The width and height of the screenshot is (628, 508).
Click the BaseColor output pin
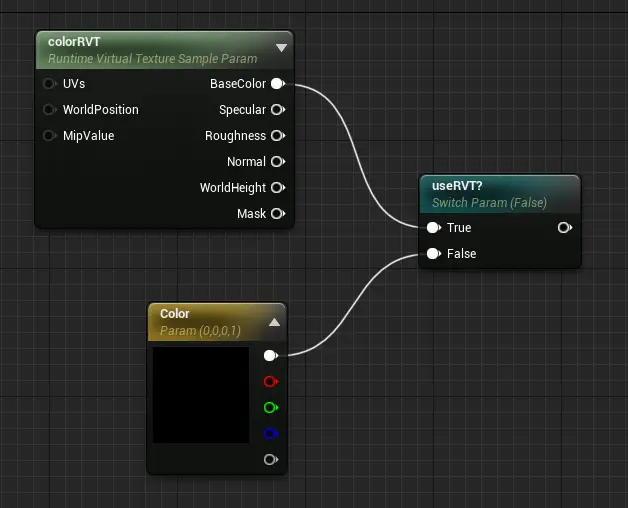(x=278, y=84)
